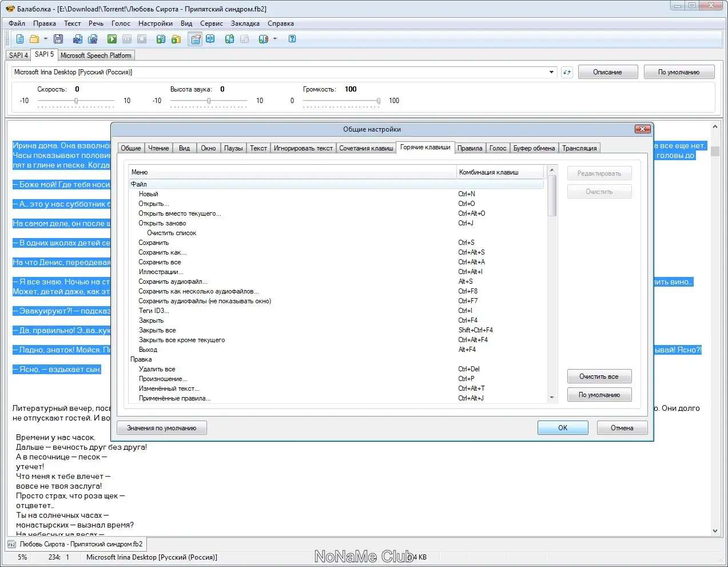Image resolution: width=728 pixels, height=567 pixels.
Task: Open dropdown arrow next to Open folder icon
Action: (x=46, y=39)
